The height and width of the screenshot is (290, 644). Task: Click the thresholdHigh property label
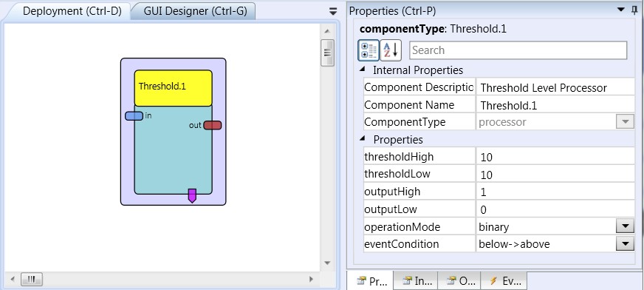coord(399,157)
